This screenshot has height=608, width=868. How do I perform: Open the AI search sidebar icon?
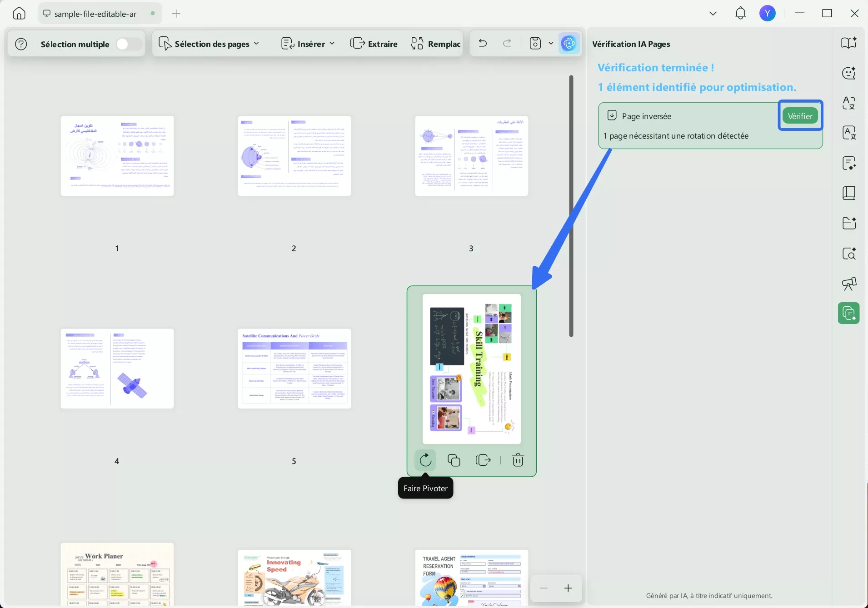(849, 254)
